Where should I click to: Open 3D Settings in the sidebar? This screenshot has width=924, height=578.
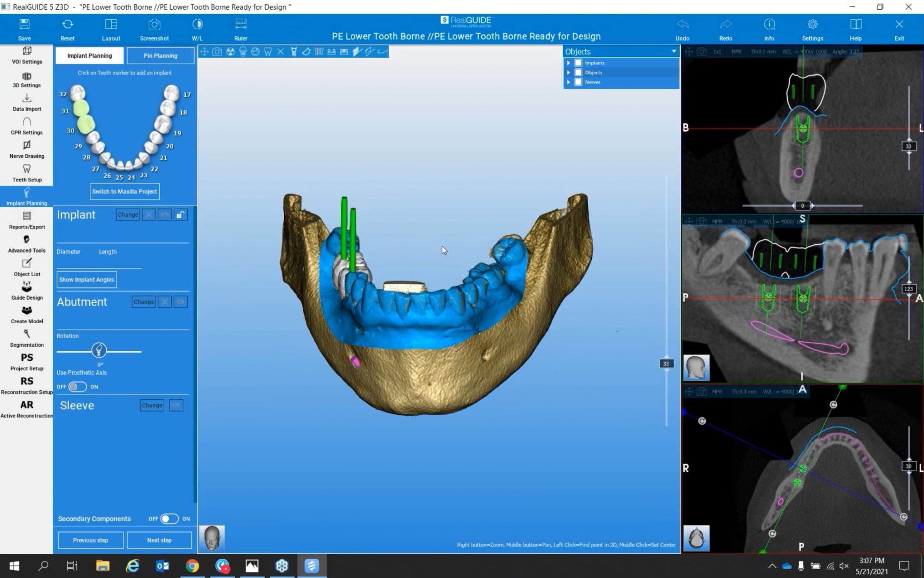27,79
